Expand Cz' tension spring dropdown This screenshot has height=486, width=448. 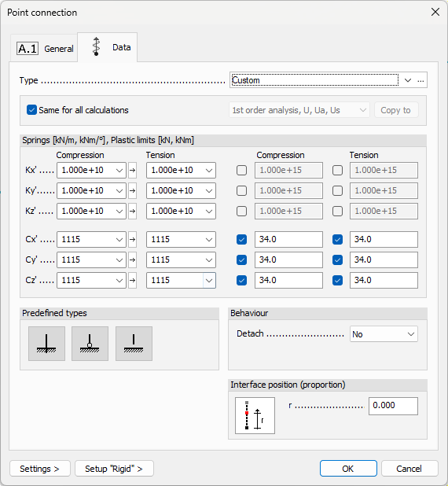pos(209,280)
